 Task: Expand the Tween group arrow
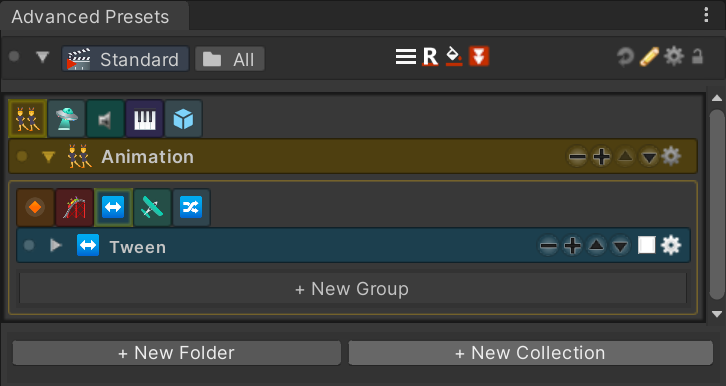[56, 245]
